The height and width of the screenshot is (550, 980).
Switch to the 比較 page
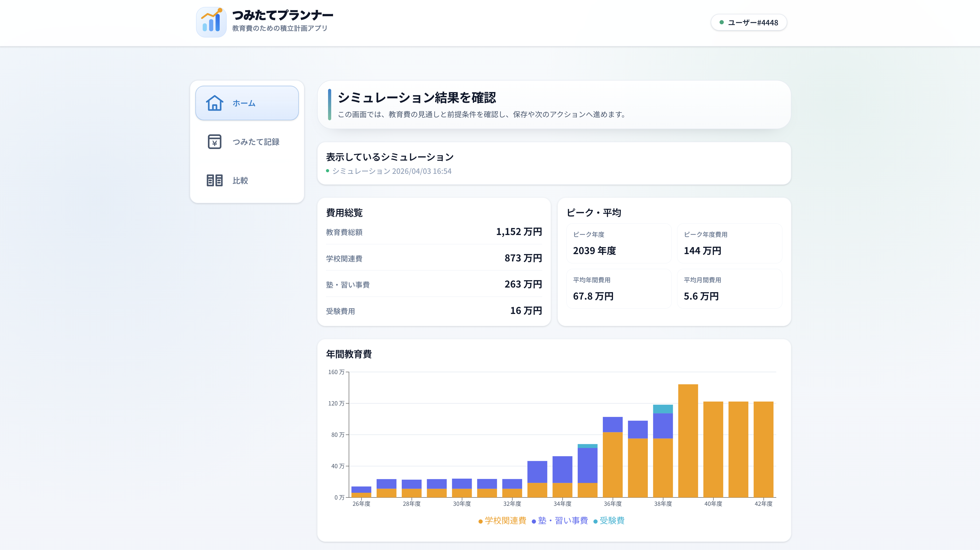pos(240,180)
